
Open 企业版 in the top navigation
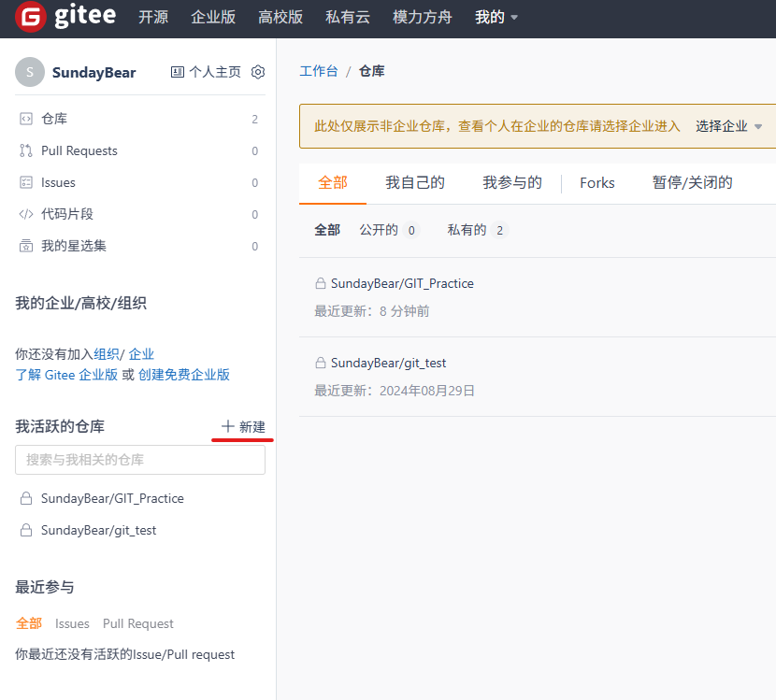(x=213, y=18)
